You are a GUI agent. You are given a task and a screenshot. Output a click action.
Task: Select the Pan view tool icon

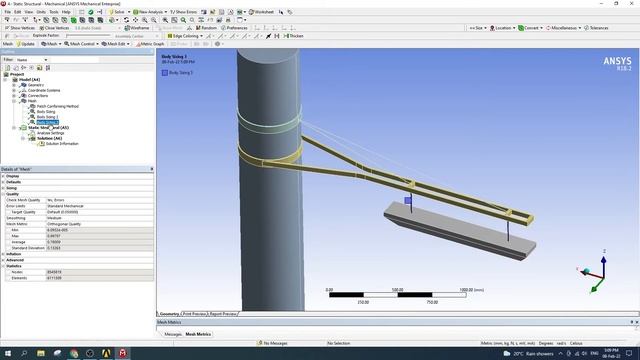tap(136, 20)
